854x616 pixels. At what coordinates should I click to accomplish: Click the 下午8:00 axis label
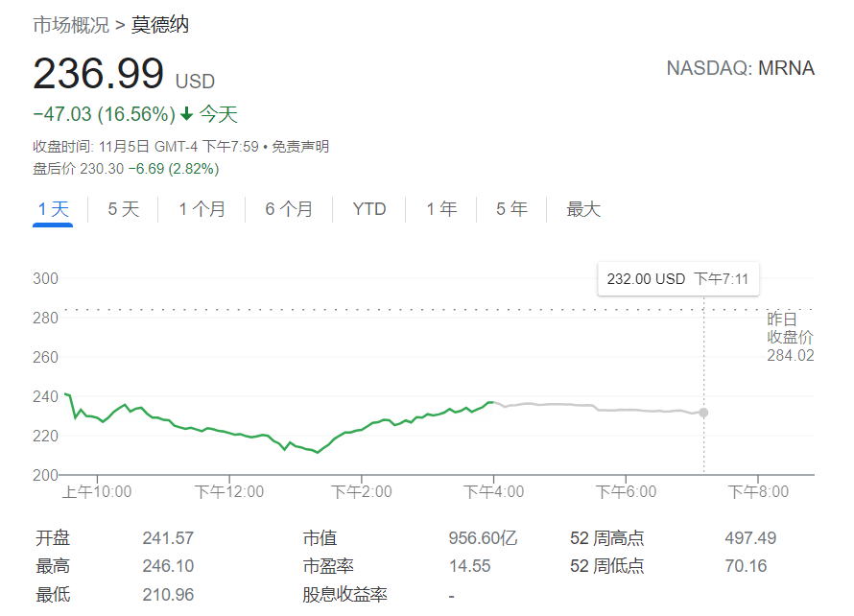pos(758,492)
